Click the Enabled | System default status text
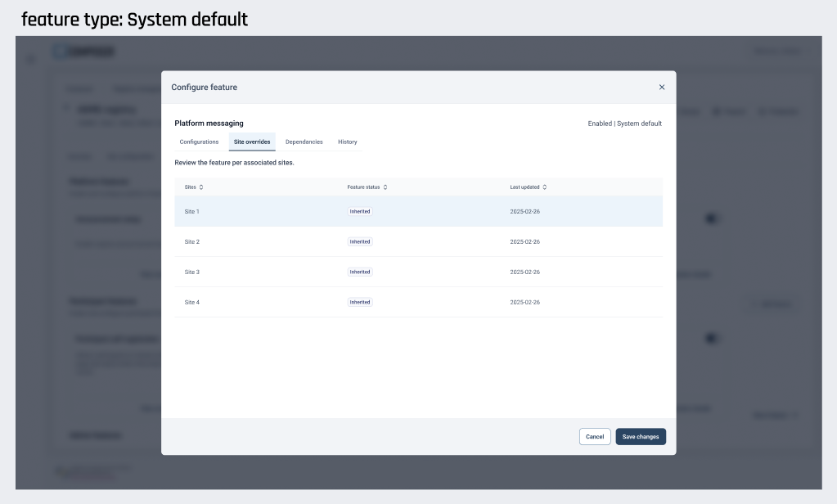Viewport: 837px width, 504px height. (x=624, y=124)
